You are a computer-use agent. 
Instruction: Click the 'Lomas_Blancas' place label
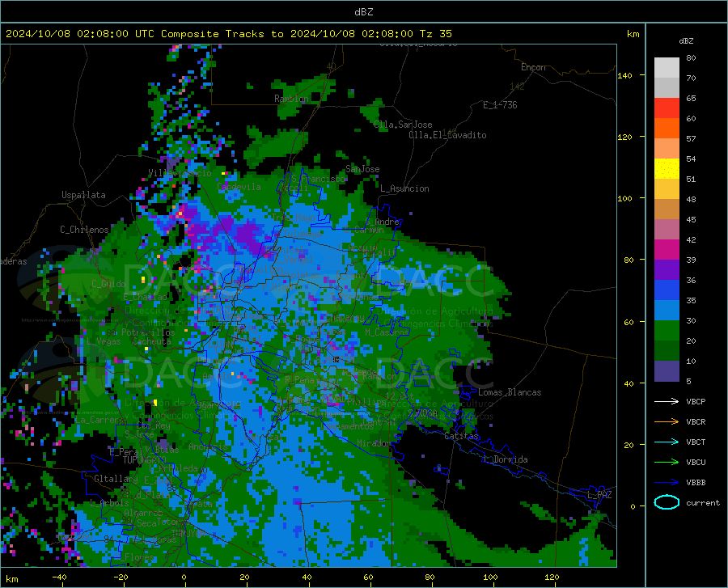pyautogui.click(x=510, y=392)
